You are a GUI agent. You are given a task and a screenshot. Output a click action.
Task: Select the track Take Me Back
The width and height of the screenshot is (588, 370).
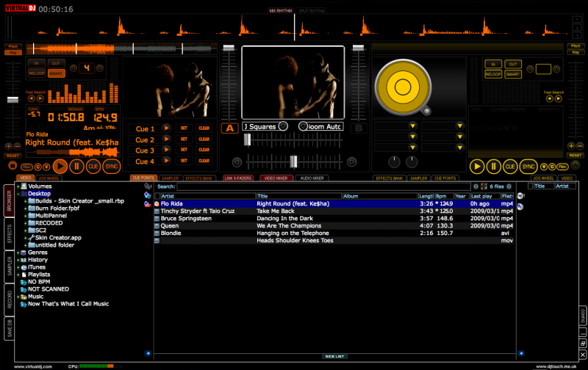tap(334, 211)
